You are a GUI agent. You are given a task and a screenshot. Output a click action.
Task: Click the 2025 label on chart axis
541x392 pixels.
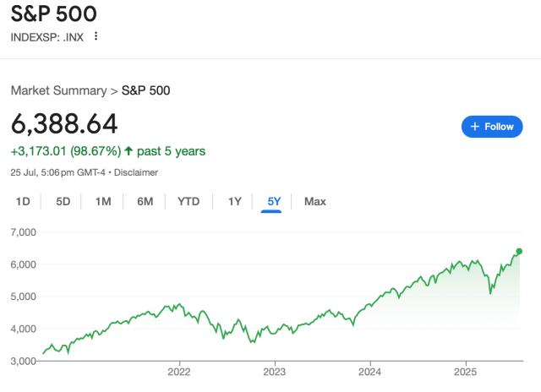pos(465,371)
